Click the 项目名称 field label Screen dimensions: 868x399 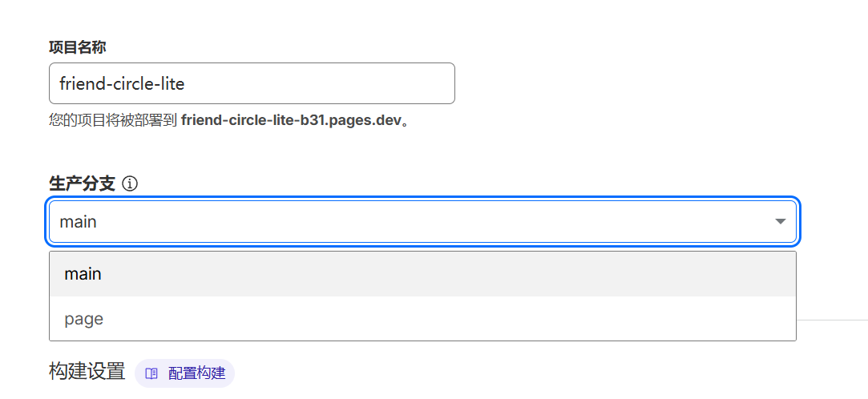78,47
